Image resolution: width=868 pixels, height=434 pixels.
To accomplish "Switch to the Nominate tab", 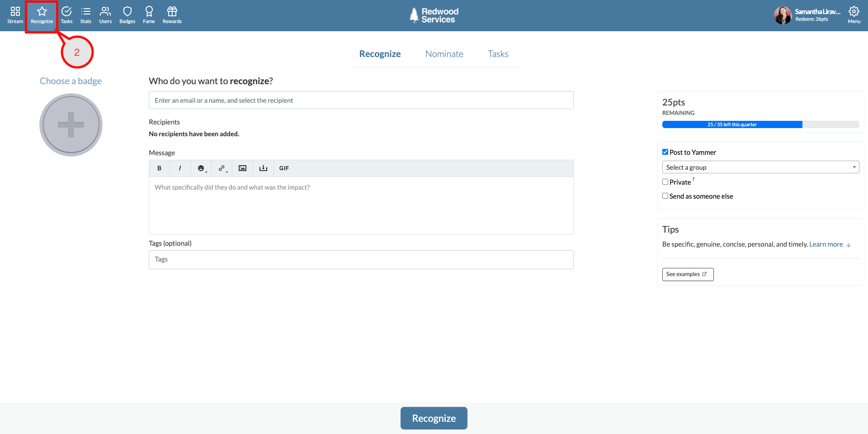I will [x=444, y=54].
